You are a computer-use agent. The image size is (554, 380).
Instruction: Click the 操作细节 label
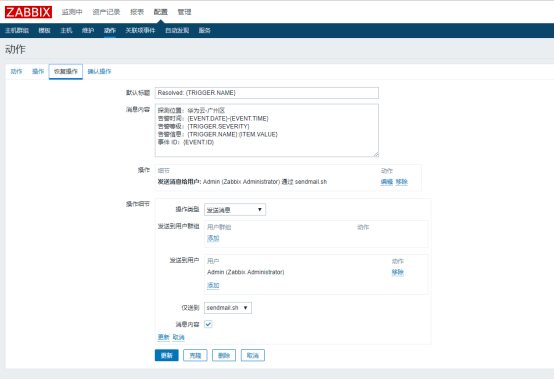click(x=138, y=204)
